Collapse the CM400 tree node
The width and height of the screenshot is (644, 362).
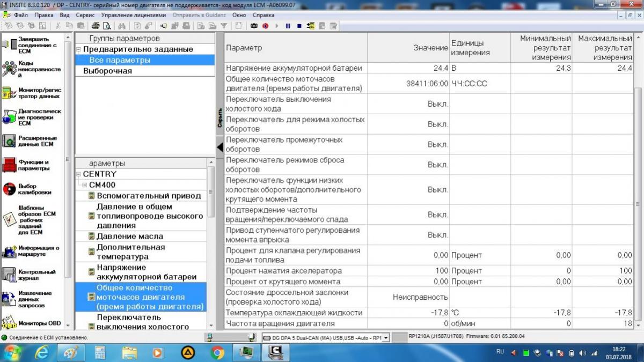(x=85, y=185)
